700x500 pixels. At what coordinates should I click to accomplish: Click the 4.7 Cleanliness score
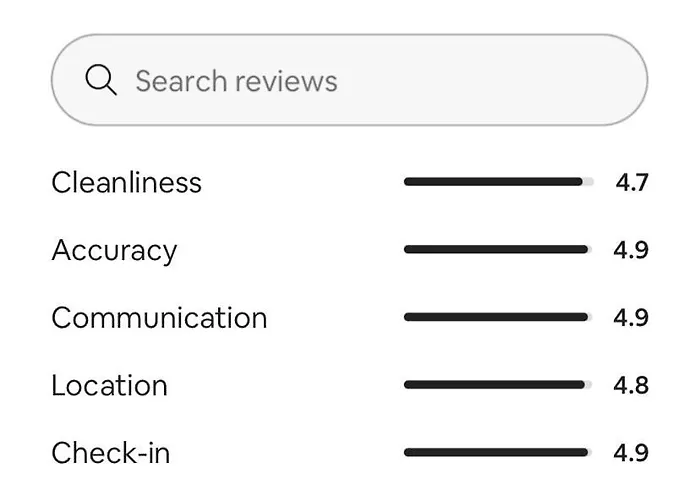click(x=632, y=182)
